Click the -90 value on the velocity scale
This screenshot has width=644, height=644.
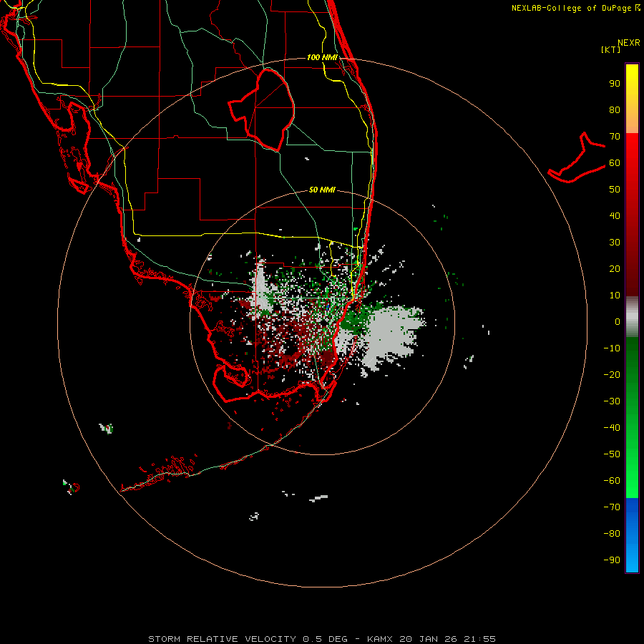[x=612, y=560]
